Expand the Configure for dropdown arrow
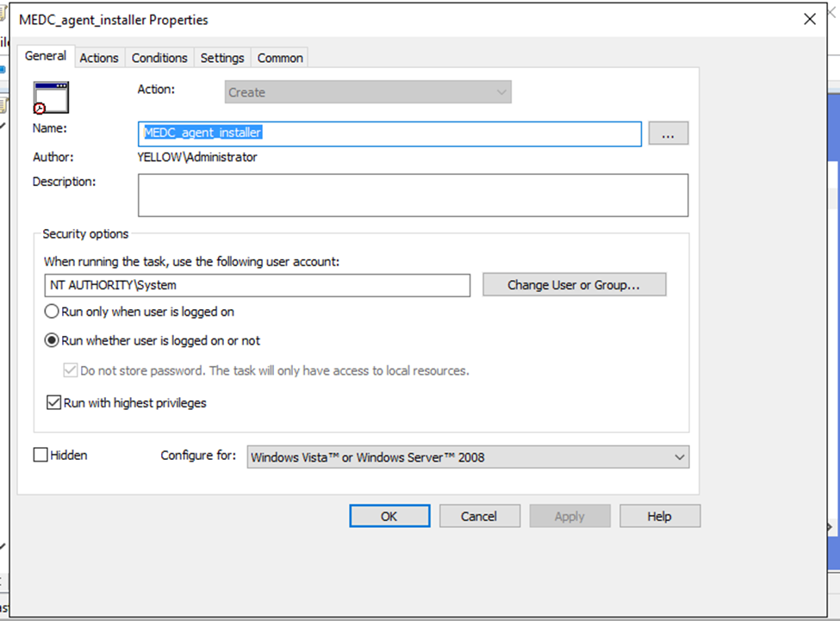This screenshot has height=621, width=840. tap(679, 457)
